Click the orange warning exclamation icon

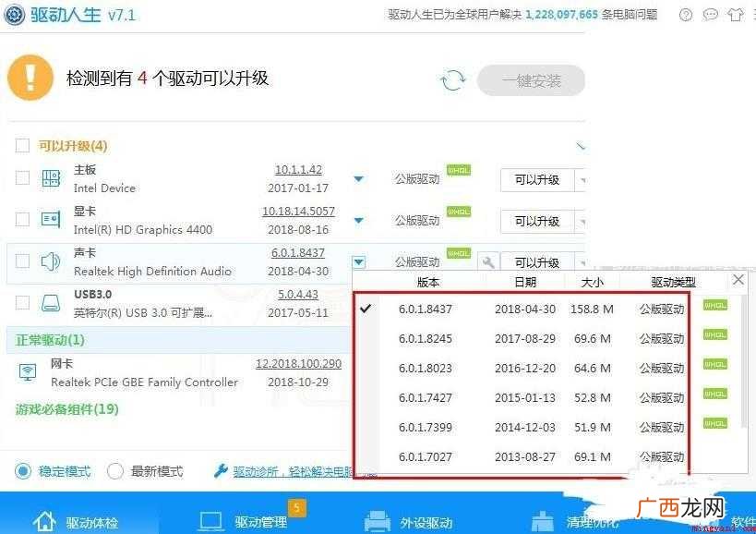pyautogui.click(x=30, y=78)
